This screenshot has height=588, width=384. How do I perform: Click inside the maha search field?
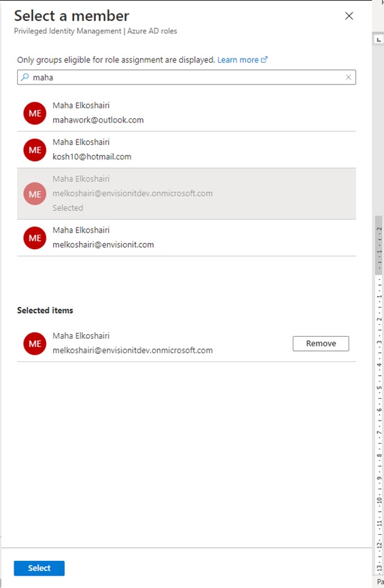187,78
